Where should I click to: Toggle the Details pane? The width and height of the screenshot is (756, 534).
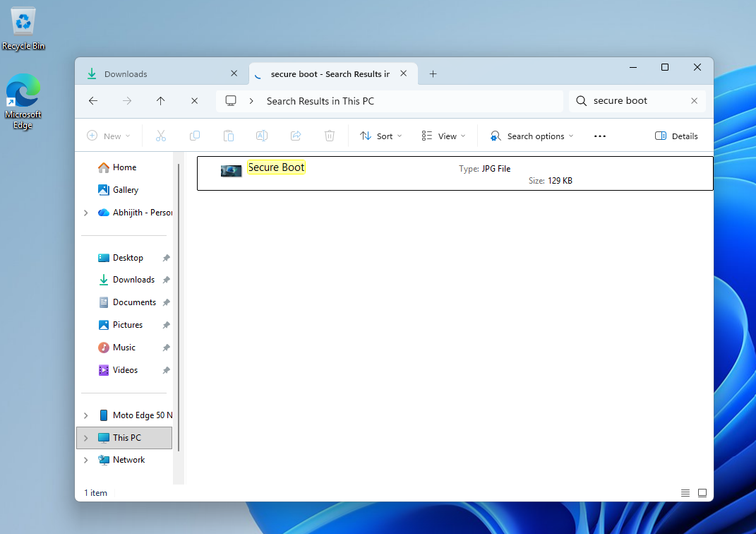(676, 136)
